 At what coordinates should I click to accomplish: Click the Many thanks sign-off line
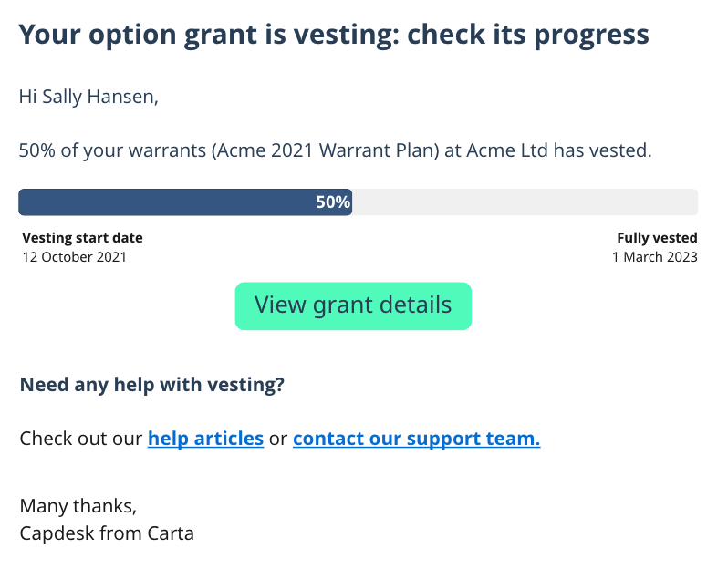tap(78, 506)
